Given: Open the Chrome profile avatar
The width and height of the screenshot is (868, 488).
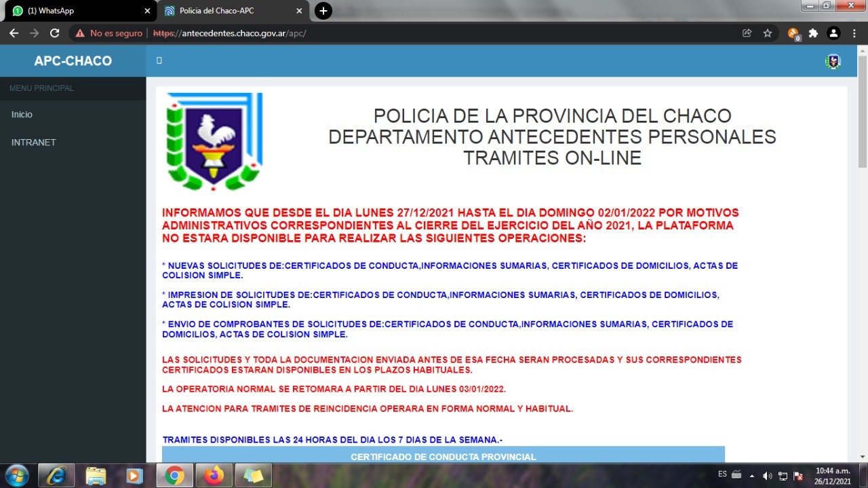Looking at the screenshot, I should pos(834,33).
